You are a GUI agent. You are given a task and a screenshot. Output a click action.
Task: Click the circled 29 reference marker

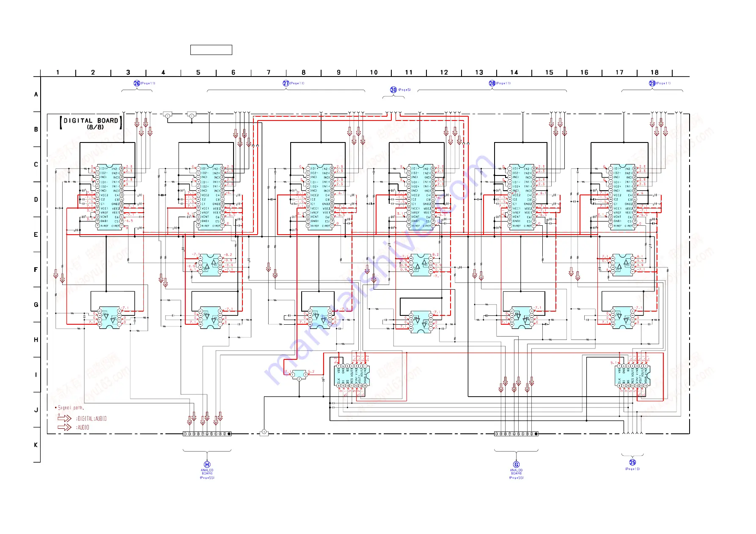652,83
